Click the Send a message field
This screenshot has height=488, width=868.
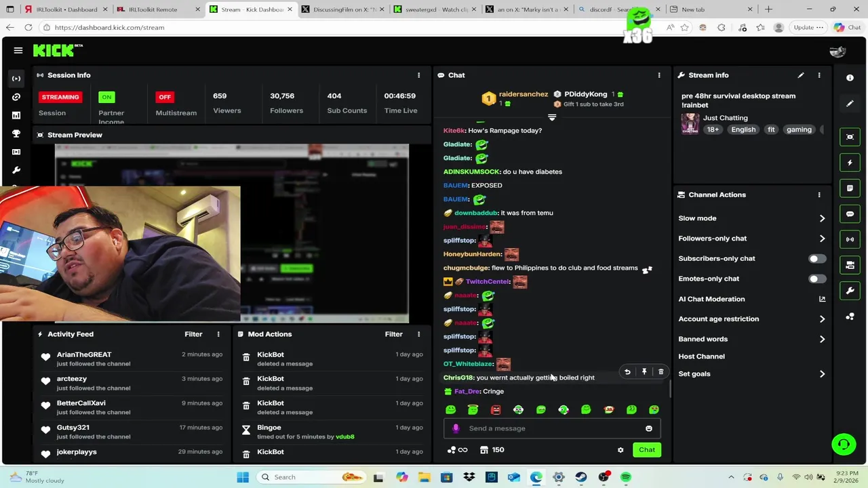[551, 428]
